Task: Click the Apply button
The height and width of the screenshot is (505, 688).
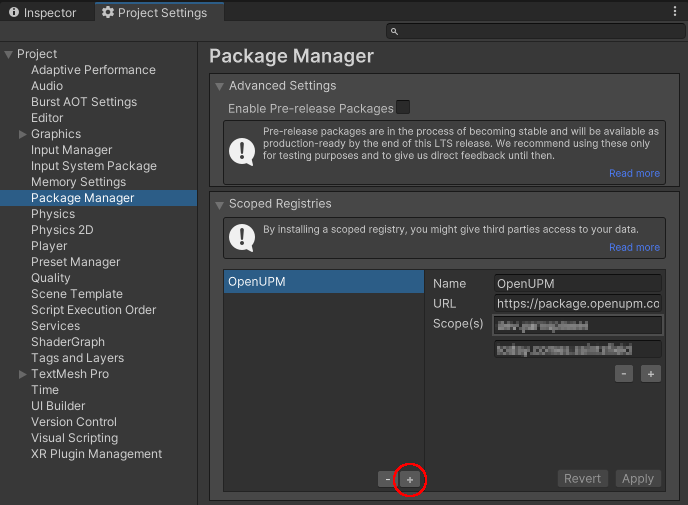Action: pyautogui.click(x=638, y=479)
